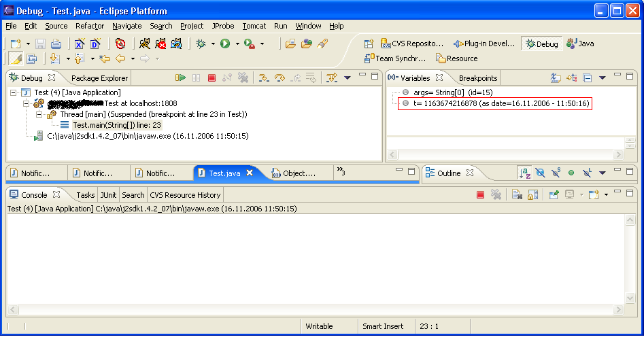Toggle Show Type Names in Variables view

(556, 77)
